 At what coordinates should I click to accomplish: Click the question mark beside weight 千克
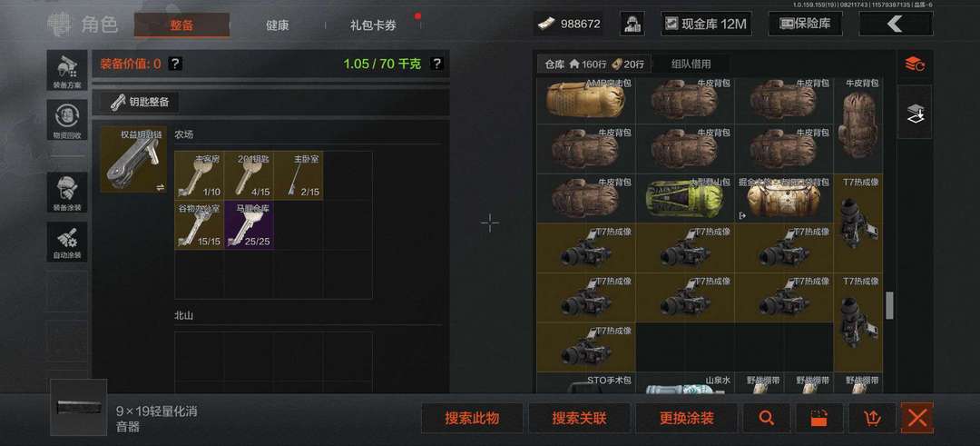tap(436, 64)
